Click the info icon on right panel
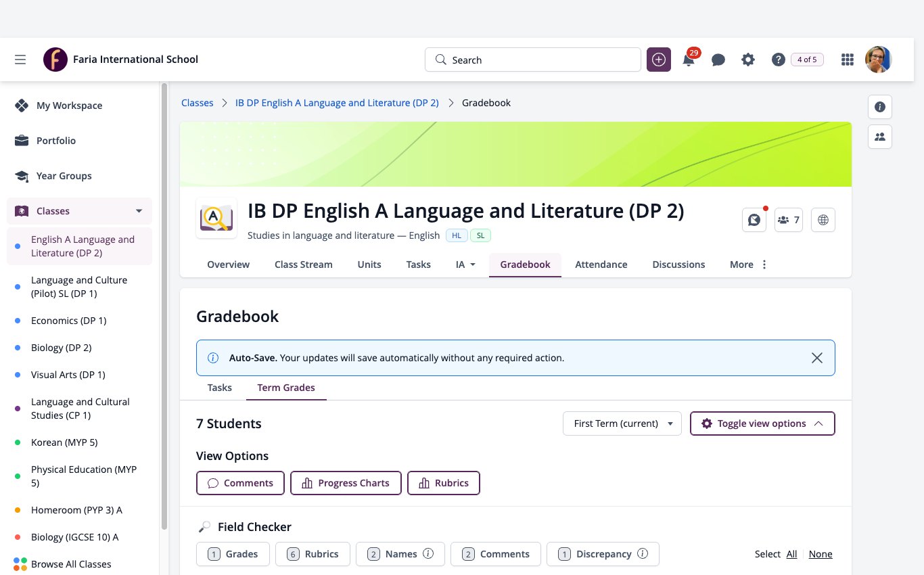924x575 pixels. (x=880, y=107)
